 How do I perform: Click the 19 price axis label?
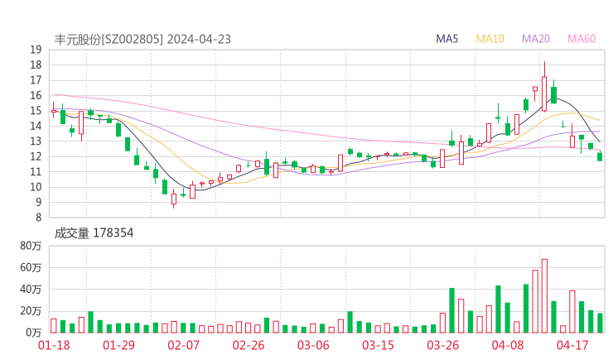point(36,50)
